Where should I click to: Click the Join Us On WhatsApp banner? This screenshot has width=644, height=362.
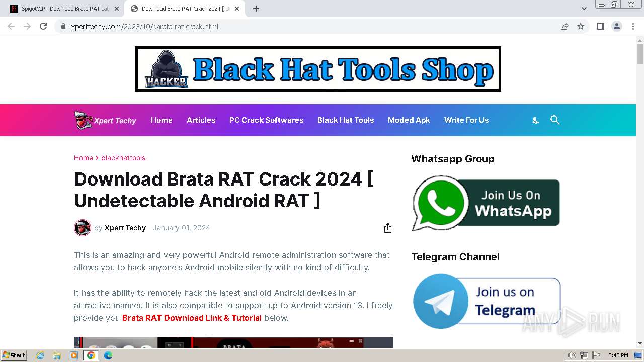pyautogui.click(x=486, y=203)
